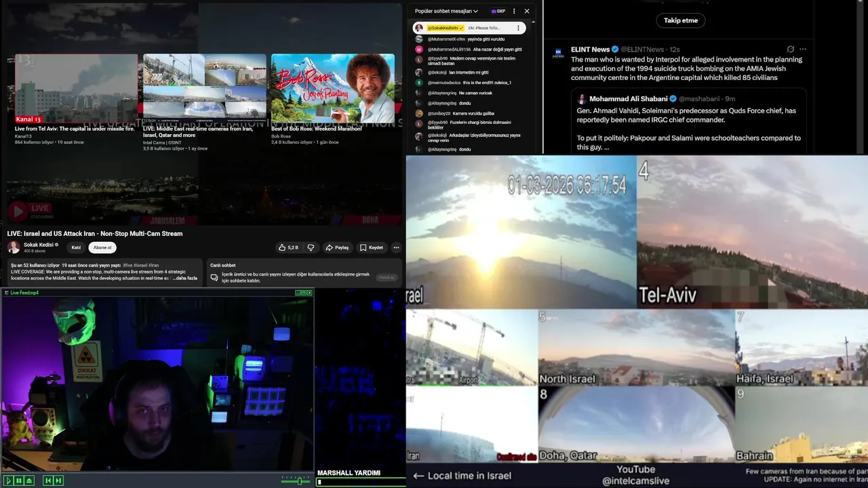This screenshot has width=868, height=488.
Task: Click the Live Feed.mp4 title bar icon
Action: click(6, 293)
